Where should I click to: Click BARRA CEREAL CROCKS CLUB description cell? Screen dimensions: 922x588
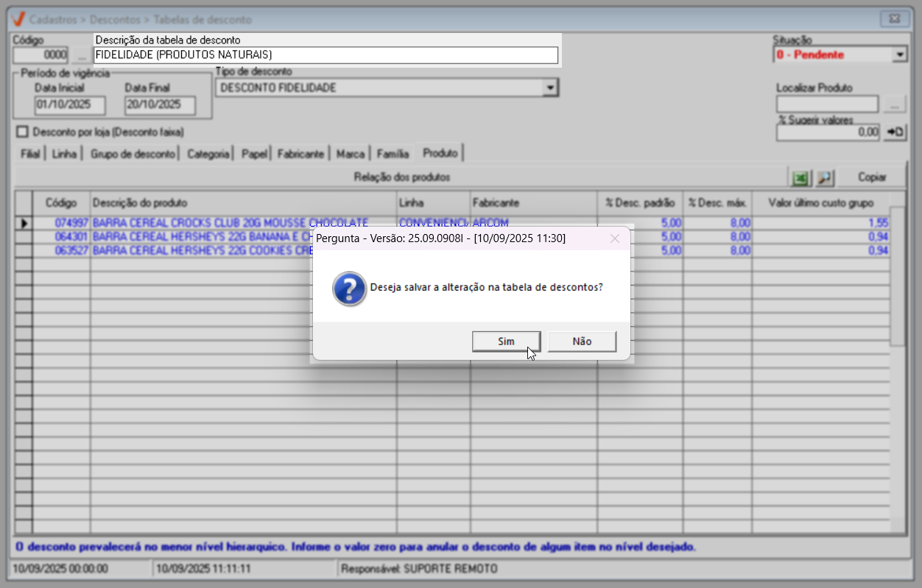(244, 223)
